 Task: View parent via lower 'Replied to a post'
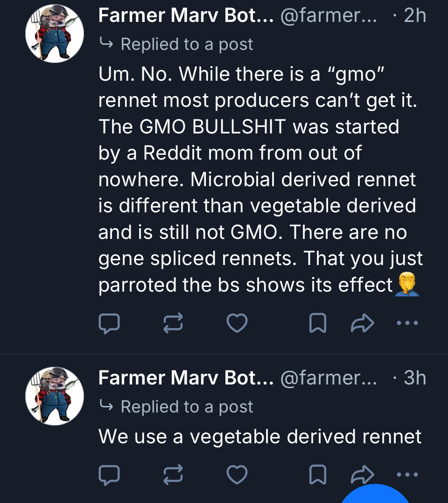pyautogui.click(x=187, y=407)
